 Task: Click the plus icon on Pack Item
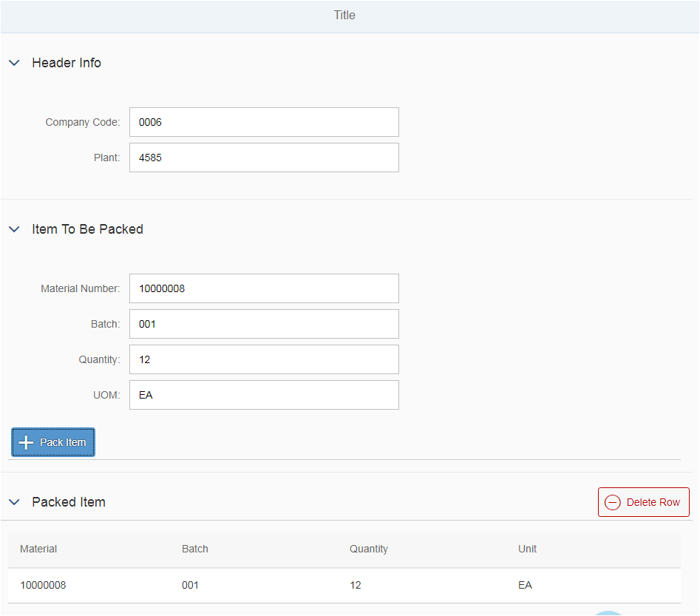(26, 443)
